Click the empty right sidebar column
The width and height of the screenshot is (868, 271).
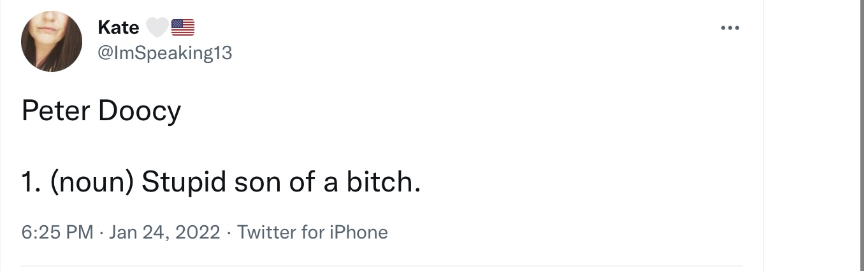point(815,135)
